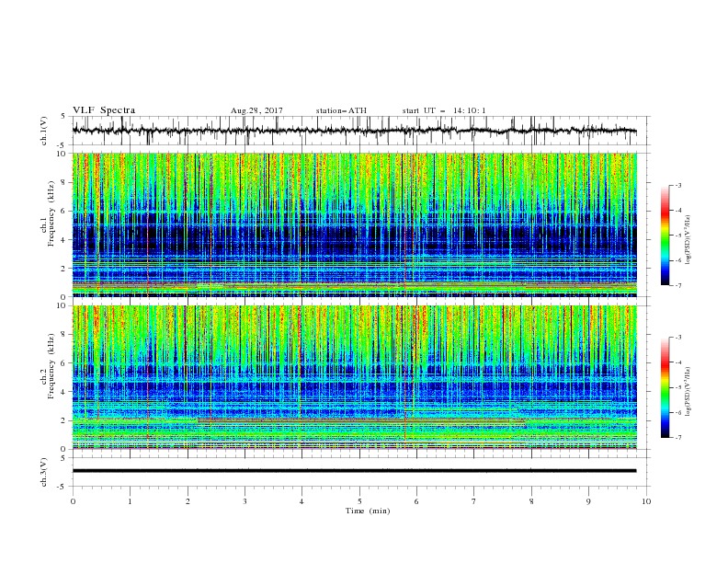
Task: Click the ch.2 PSD color scale bar
Action: pyautogui.click(x=665, y=387)
